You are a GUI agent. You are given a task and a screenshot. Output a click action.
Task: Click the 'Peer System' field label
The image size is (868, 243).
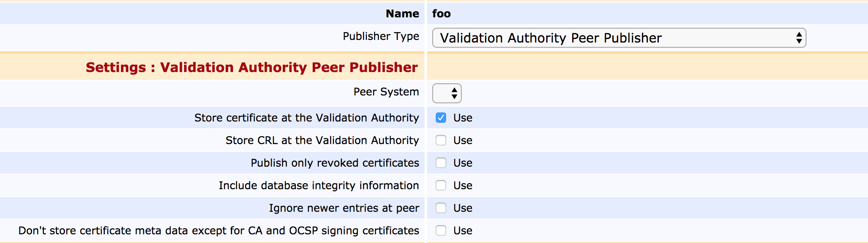386,92
